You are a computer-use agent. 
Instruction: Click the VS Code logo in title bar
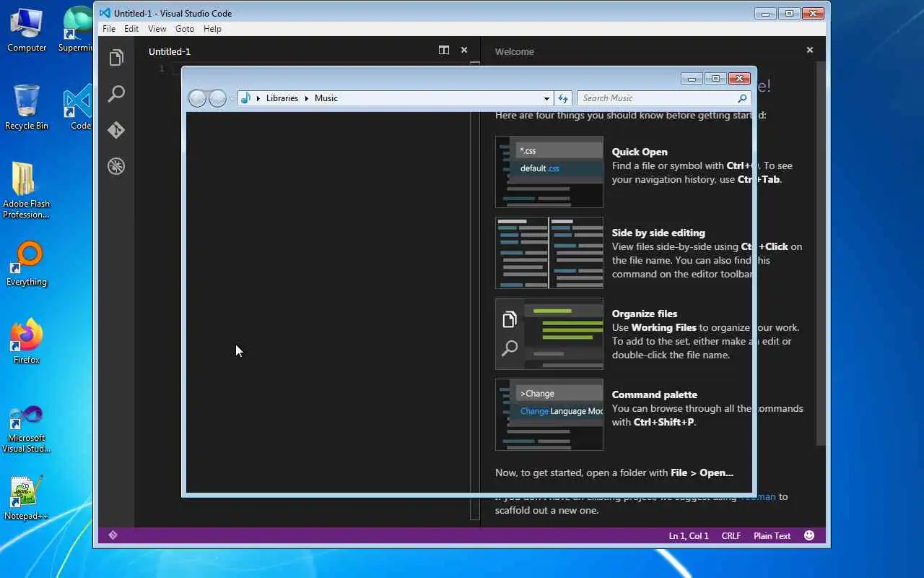tap(105, 13)
